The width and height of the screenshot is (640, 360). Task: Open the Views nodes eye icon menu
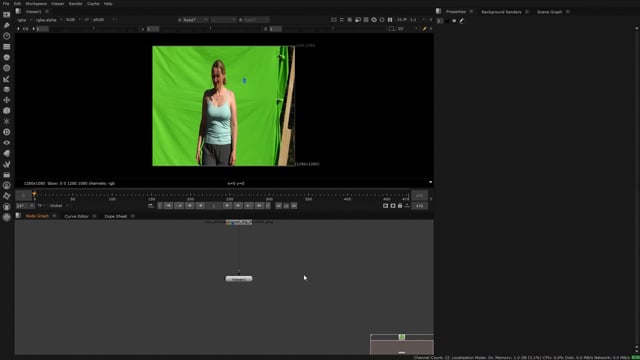7,143
